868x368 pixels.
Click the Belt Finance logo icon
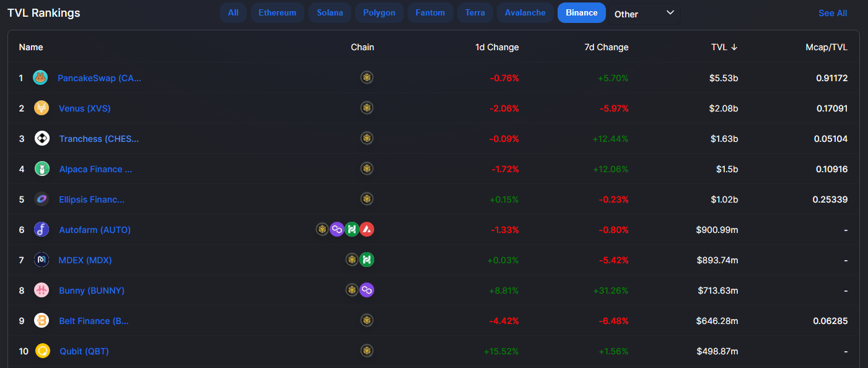point(42,321)
